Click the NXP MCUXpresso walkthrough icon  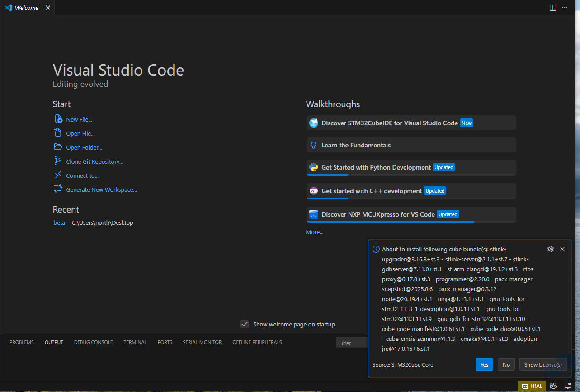click(x=313, y=214)
